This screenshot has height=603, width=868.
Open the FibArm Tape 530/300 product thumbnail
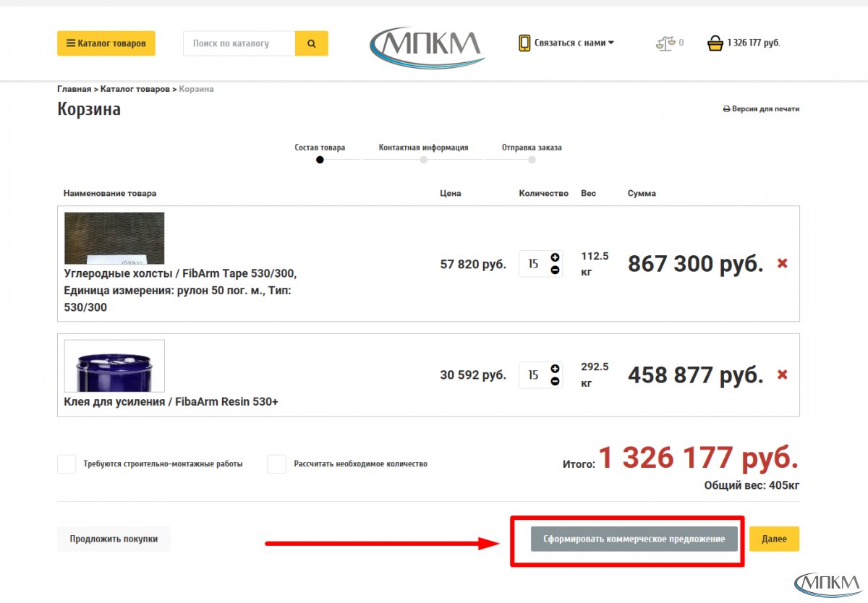(114, 238)
